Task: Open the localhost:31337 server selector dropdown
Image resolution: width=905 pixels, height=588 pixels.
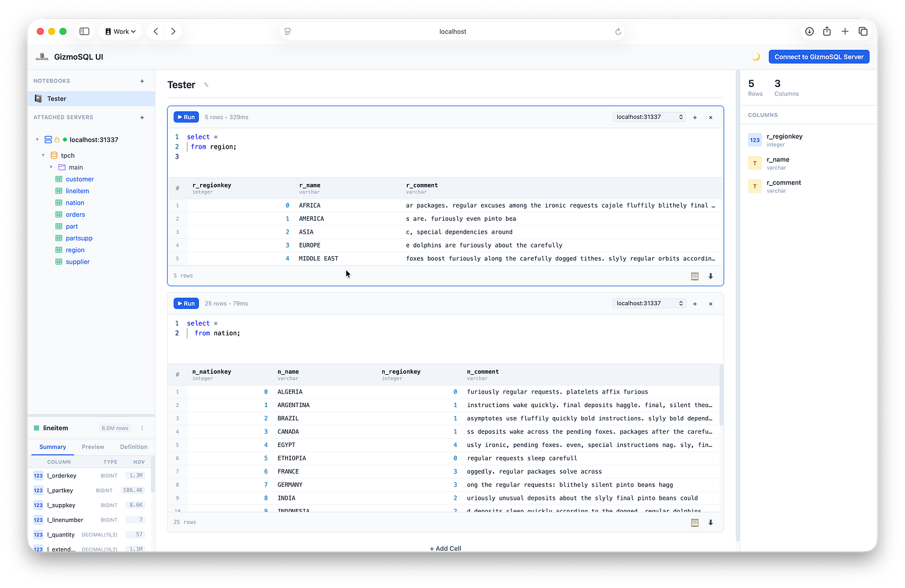Action: pyautogui.click(x=648, y=117)
